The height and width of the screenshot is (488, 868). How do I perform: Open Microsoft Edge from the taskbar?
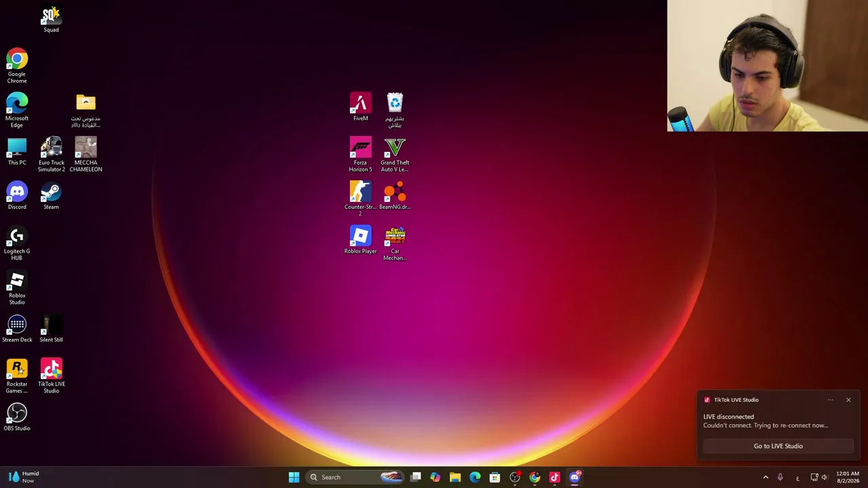click(x=475, y=477)
